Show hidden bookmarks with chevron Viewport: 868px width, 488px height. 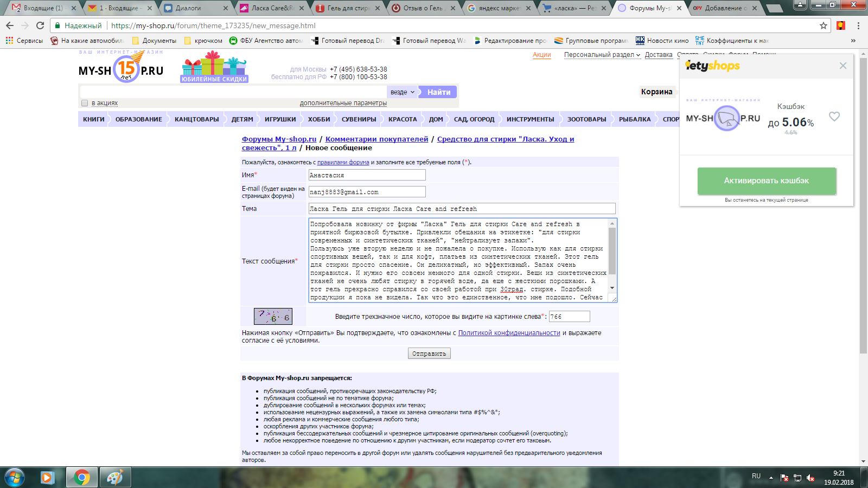point(853,41)
